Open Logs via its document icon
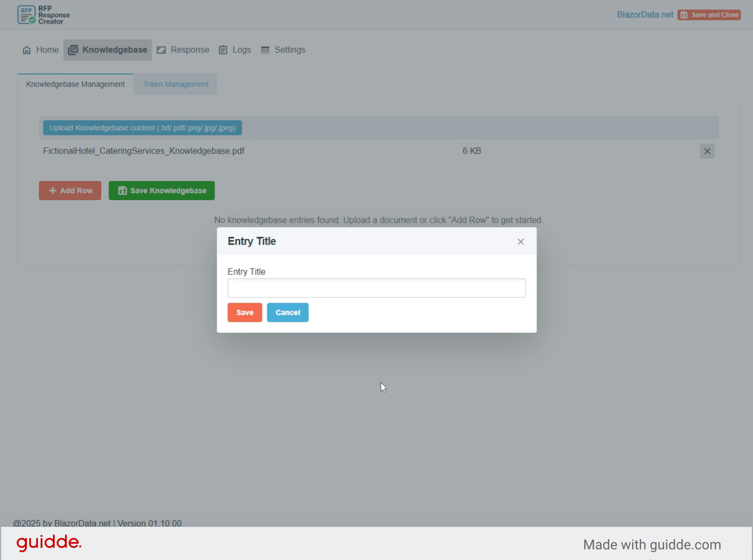The height and width of the screenshot is (560, 753). click(x=223, y=50)
